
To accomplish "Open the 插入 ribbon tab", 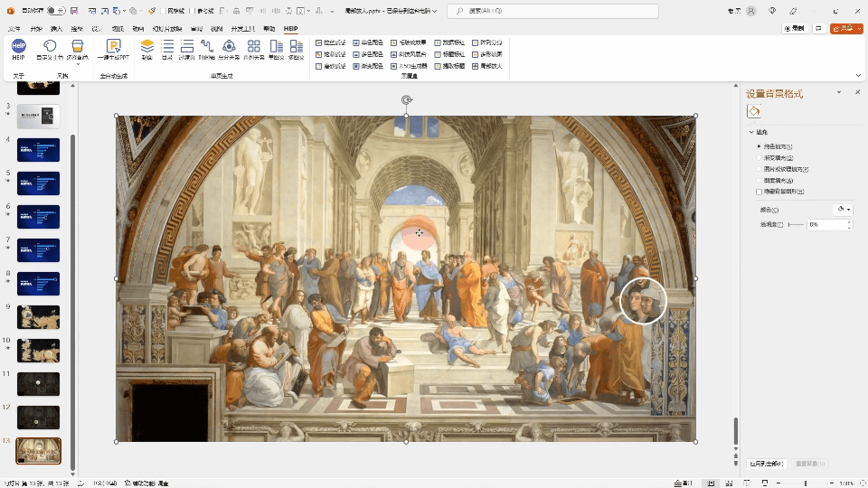I will pos(56,29).
